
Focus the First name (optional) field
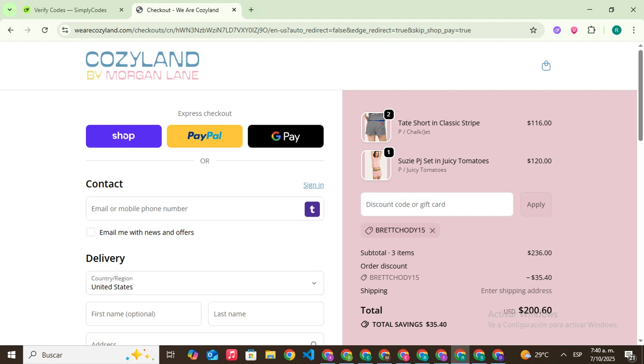(x=143, y=314)
